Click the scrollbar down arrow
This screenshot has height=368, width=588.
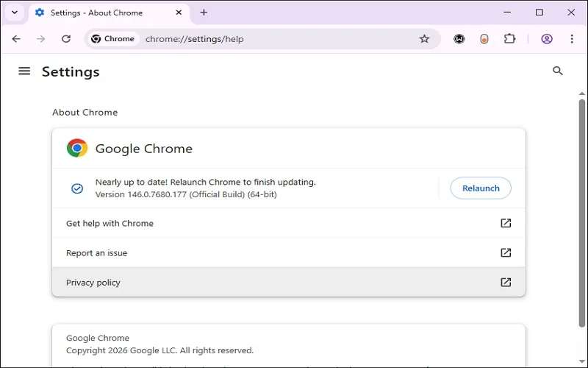tap(582, 361)
